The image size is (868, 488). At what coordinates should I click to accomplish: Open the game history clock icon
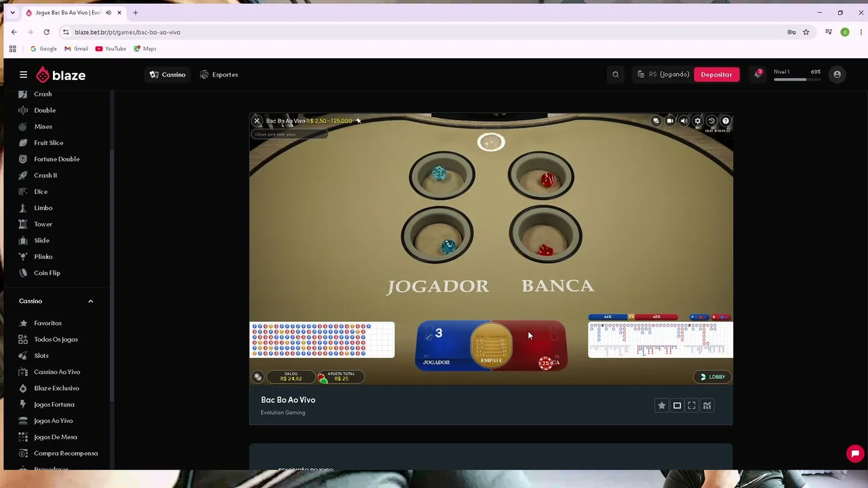coord(711,121)
